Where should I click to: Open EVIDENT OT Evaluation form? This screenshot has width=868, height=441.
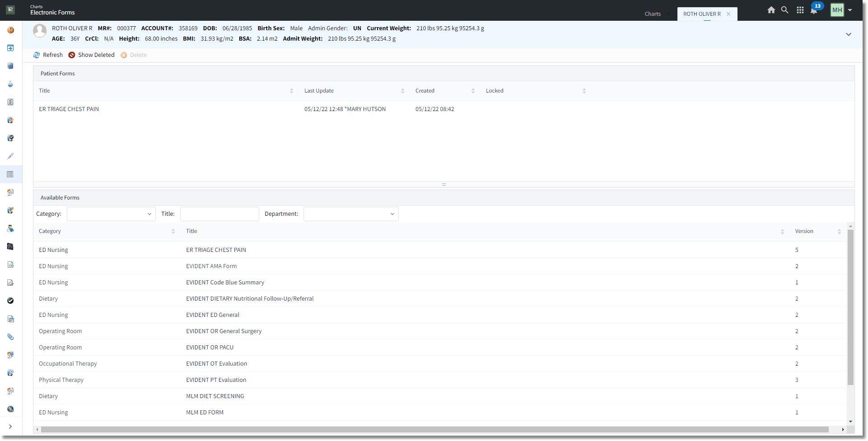click(x=216, y=364)
